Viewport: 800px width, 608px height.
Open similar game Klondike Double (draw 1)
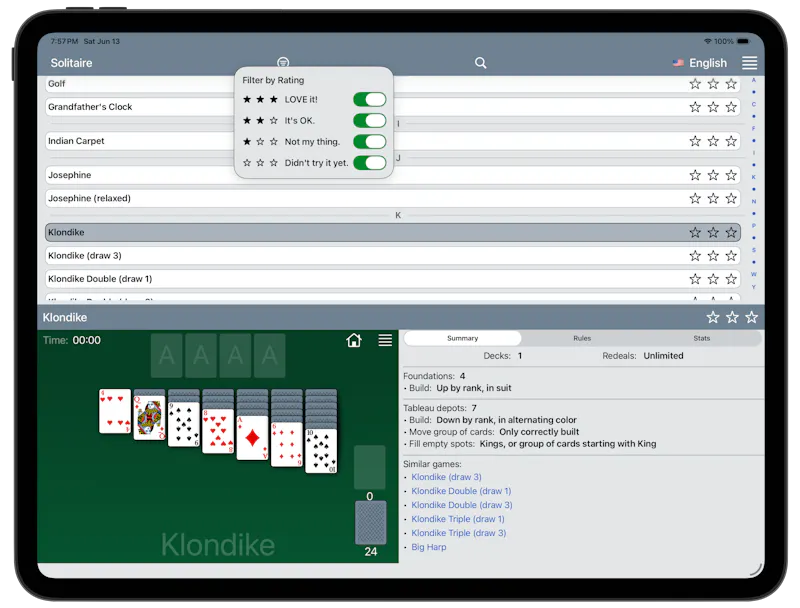(461, 491)
